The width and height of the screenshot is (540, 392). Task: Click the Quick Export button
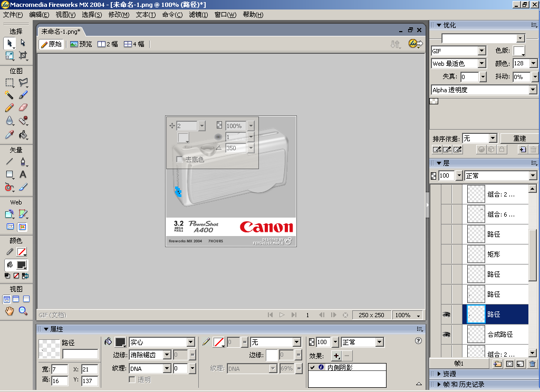tap(415, 44)
